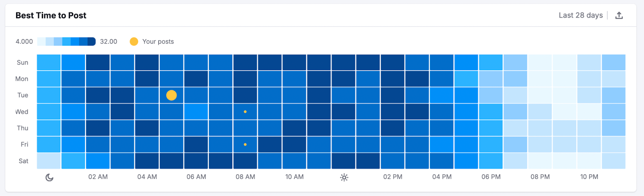Click the small yellow dot on Friday

(245, 144)
